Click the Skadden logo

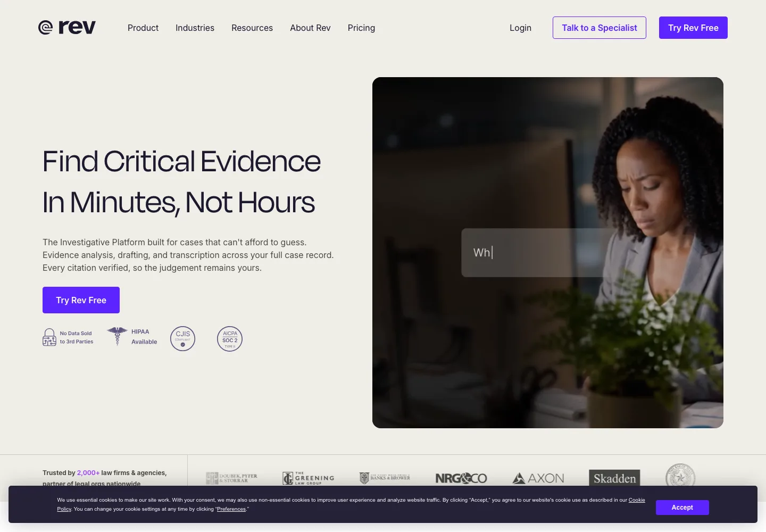(614, 478)
